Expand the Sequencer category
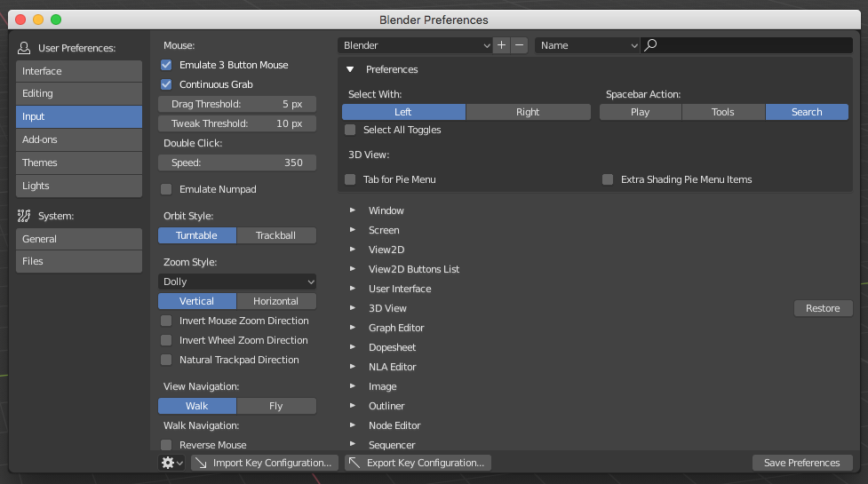 pyautogui.click(x=352, y=444)
